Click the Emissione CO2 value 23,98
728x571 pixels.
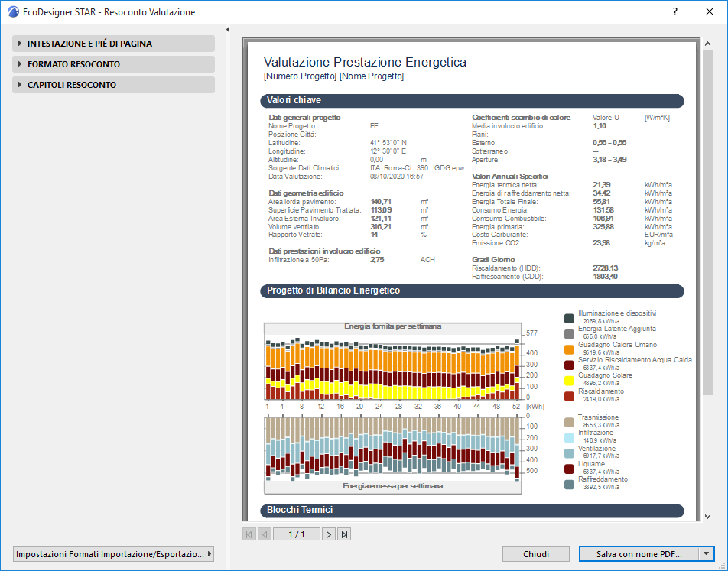601,243
